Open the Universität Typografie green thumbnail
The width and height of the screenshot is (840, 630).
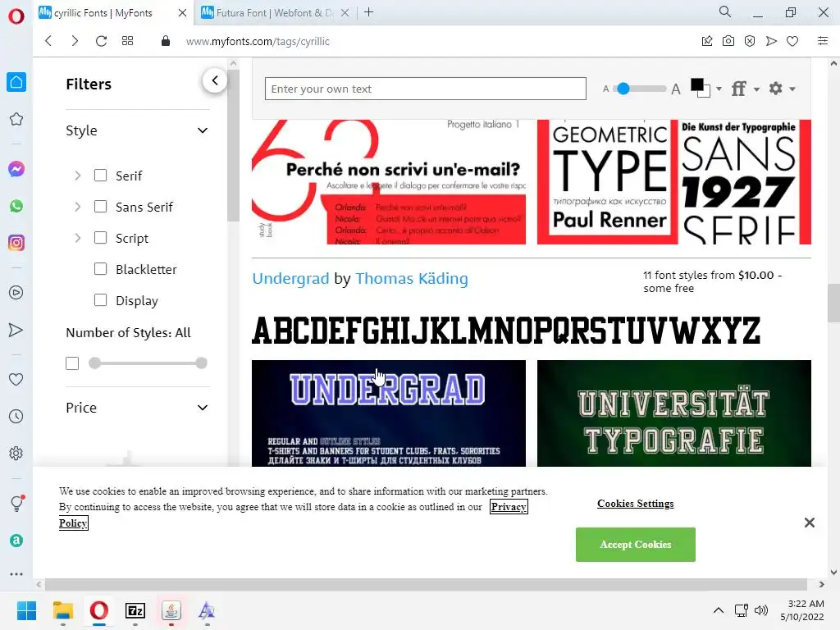tap(674, 413)
